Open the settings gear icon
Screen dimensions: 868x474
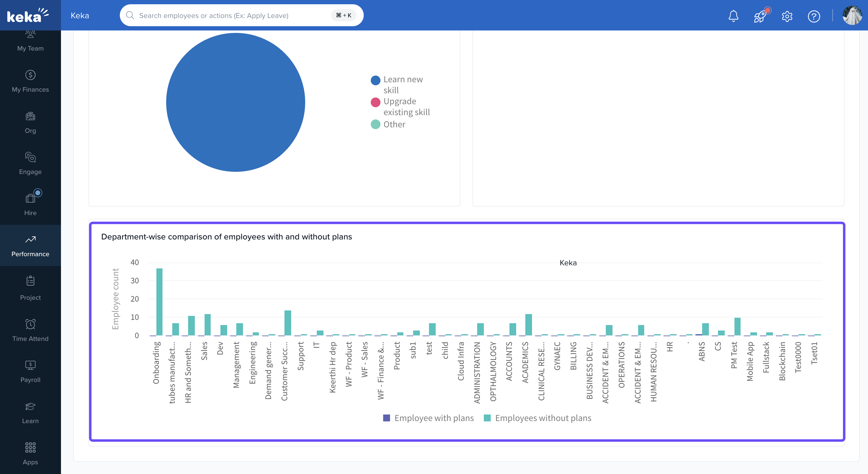click(x=787, y=16)
